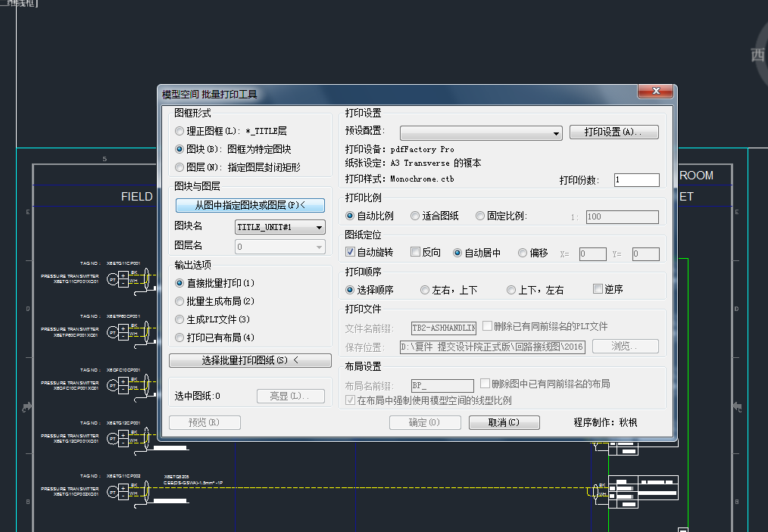Viewport: 768px width, 532px height.
Task: Click 从图中指定图块或图层(P) button
Action: pos(250,206)
